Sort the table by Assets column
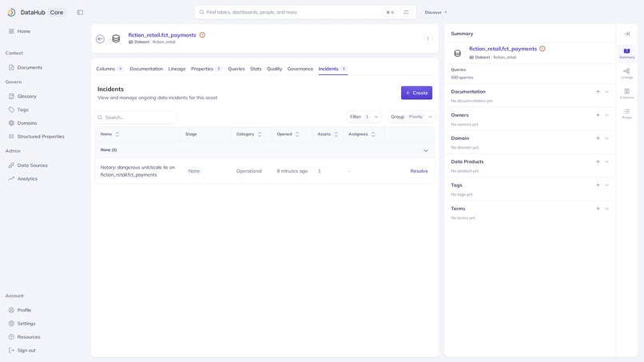This screenshot has height=362, width=644. point(336,134)
